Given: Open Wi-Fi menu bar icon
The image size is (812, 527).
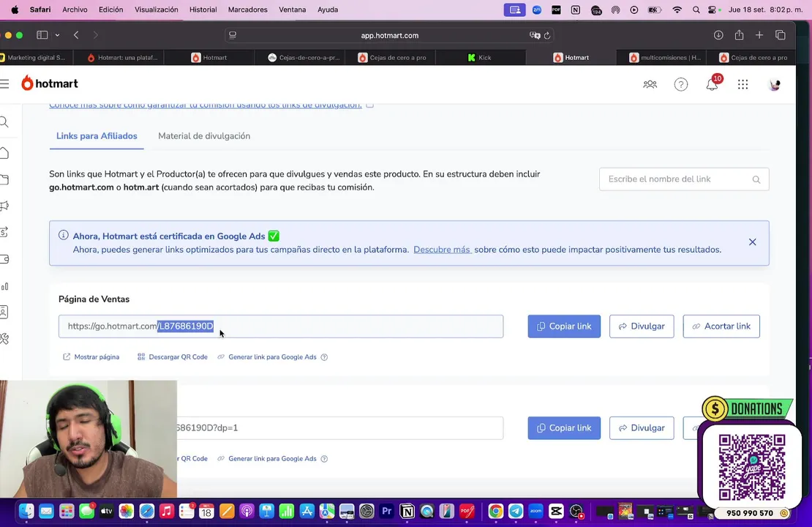Looking at the screenshot, I should tap(677, 10).
